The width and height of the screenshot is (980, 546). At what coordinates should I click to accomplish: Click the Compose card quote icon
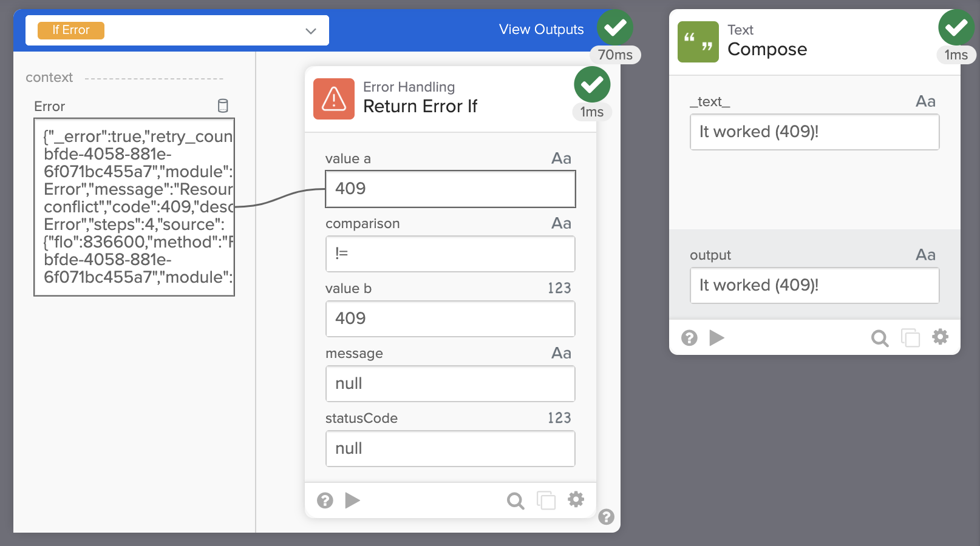click(698, 42)
